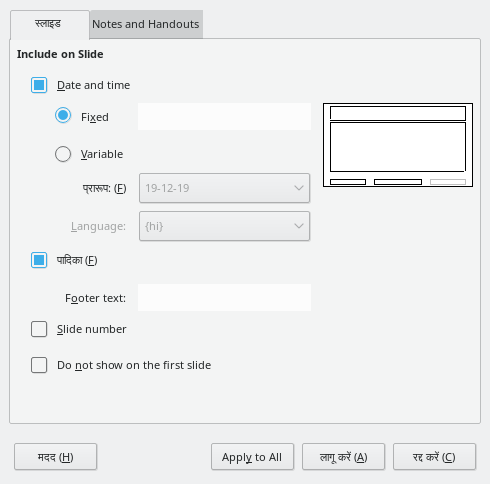490x484 pixels.
Task: Click the Apply to All button
Action: [x=252, y=457]
